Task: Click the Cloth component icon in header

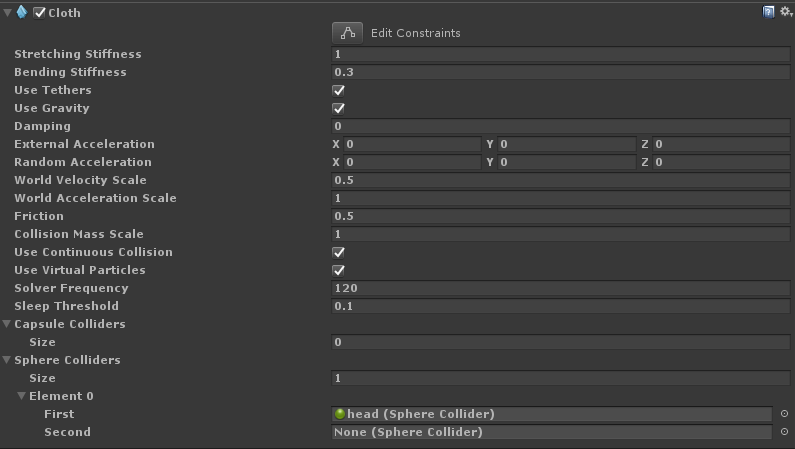Action: 22,12
